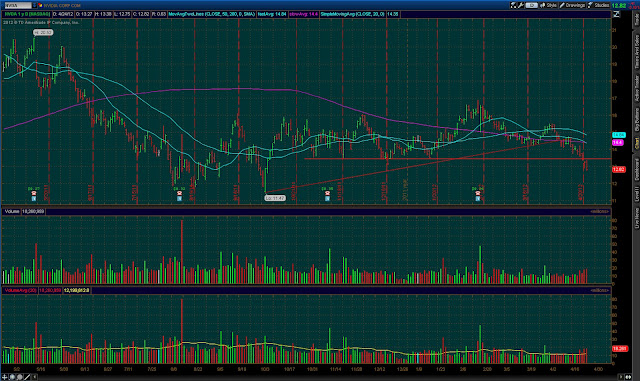Click the 18,280,859 volume value
The height and width of the screenshot is (381, 640).
[x=33, y=212]
